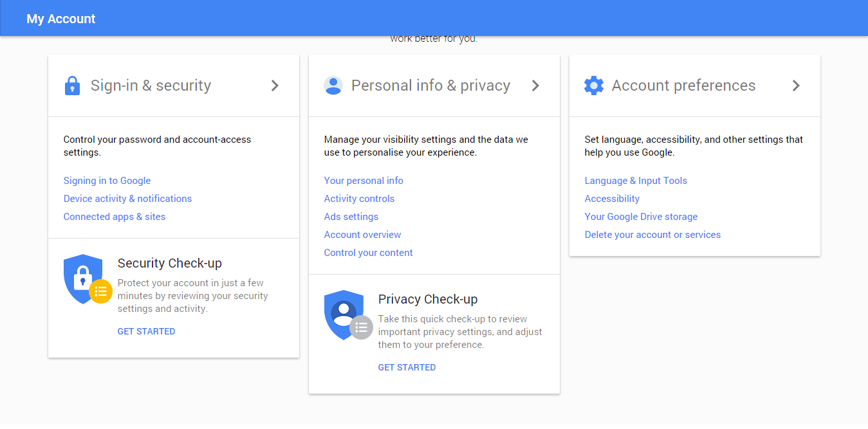The width and height of the screenshot is (868, 429).
Task: Click the blue padlock Sign-in & security icon
Action: (73, 86)
